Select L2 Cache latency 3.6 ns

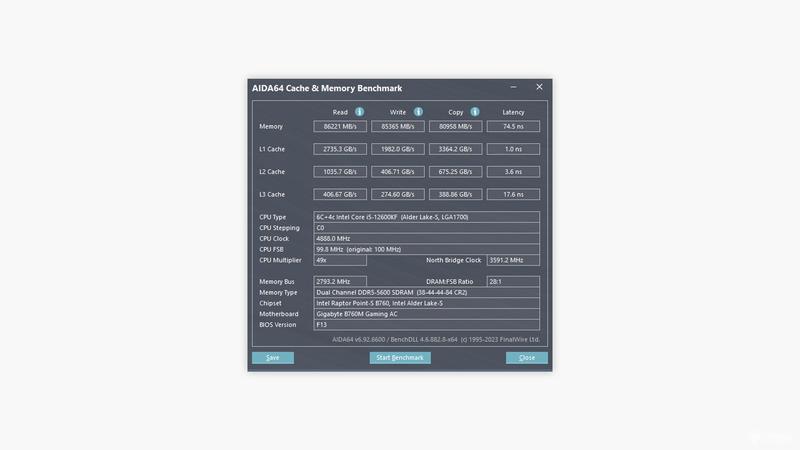(513, 171)
